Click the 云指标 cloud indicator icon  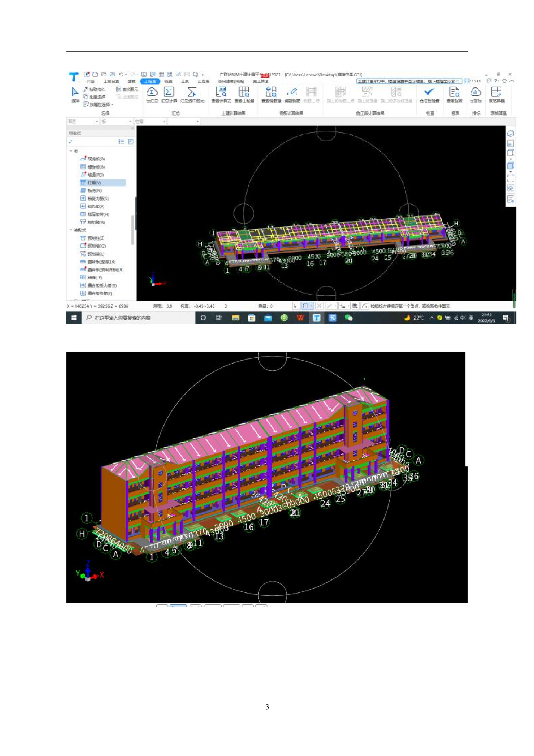(x=475, y=92)
